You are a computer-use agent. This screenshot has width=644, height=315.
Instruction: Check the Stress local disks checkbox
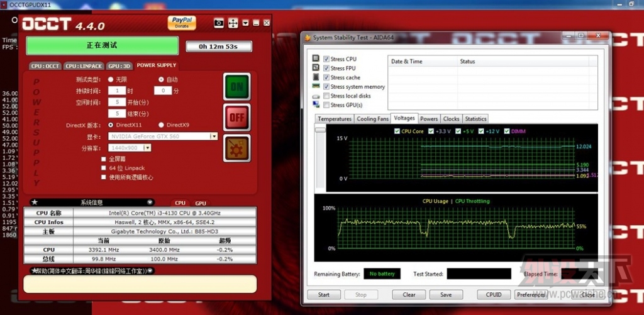[x=326, y=96]
